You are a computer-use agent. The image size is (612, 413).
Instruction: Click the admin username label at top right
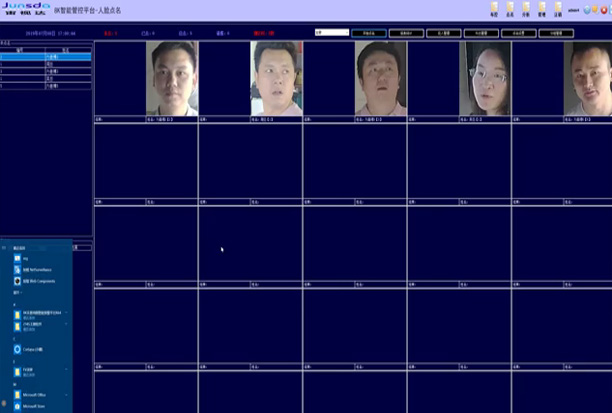click(x=573, y=11)
